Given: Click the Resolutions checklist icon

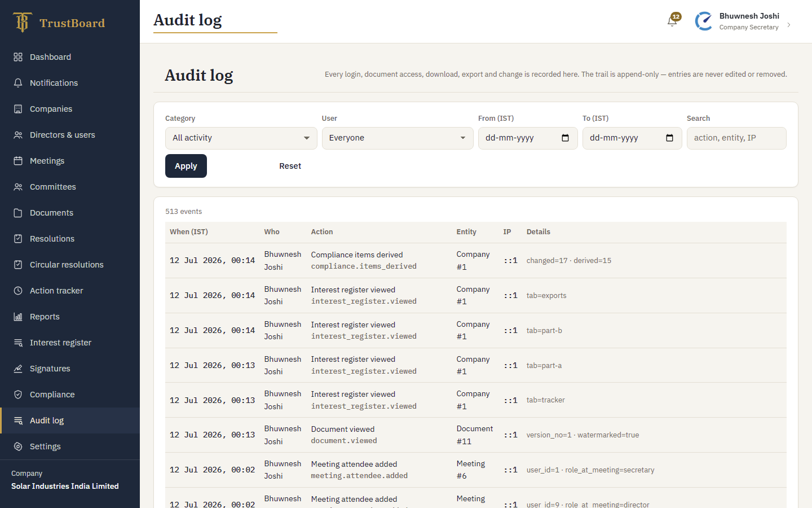Looking at the screenshot, I should pos(18,239).
